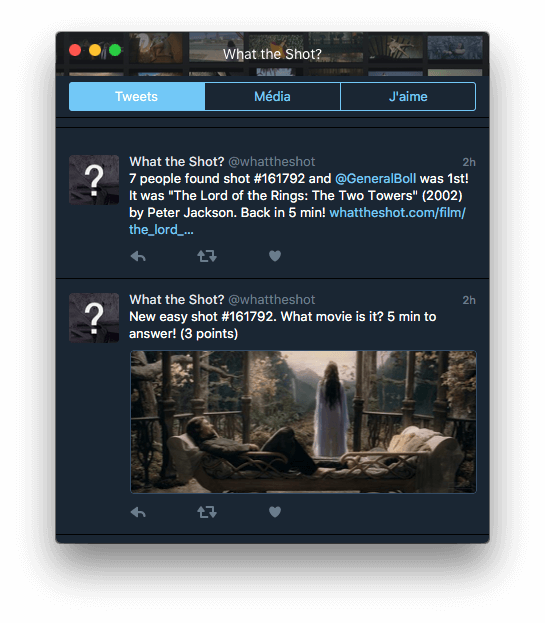545x623 pixels.
Task: Open the J'aime tab
Action: 408,97
